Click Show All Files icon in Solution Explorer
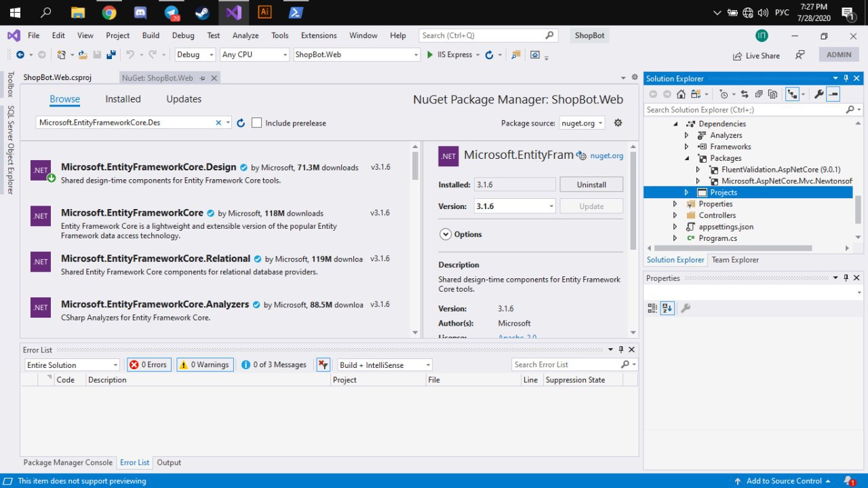Image resolution: width=868 pixels, height=488 pixels. (x=773, y=94)
